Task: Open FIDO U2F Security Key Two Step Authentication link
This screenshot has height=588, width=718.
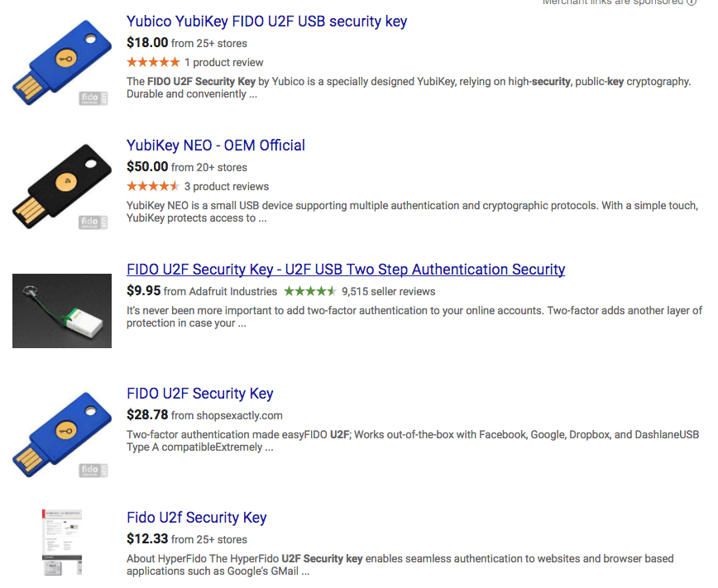Action: click(346, 270)
